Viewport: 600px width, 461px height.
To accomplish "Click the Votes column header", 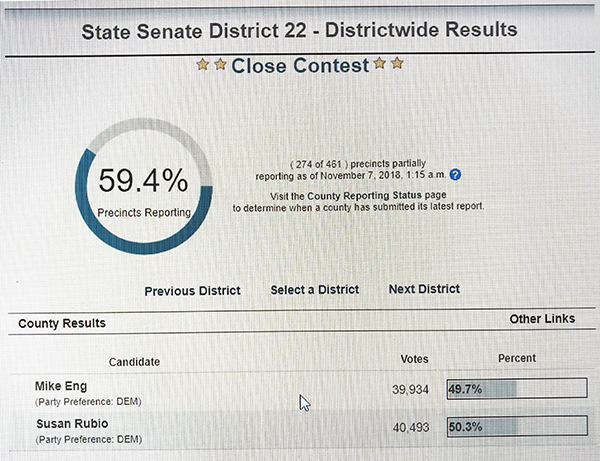I will tap(414, 359).
